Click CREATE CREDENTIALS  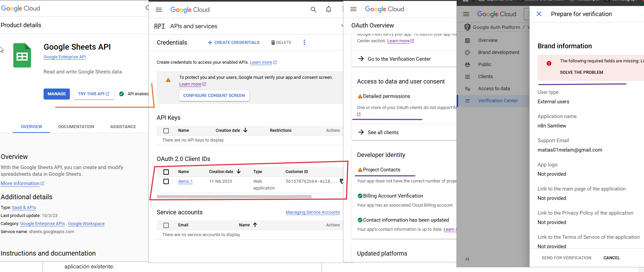[234, 43]
